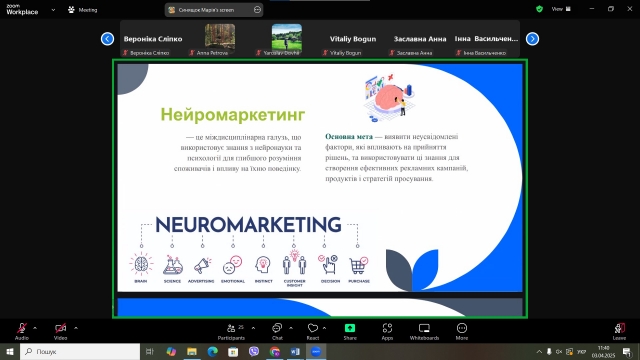Click the Пошук taskbar search box
Viewport: 640px width, 360px height.
tap(80, 351)
